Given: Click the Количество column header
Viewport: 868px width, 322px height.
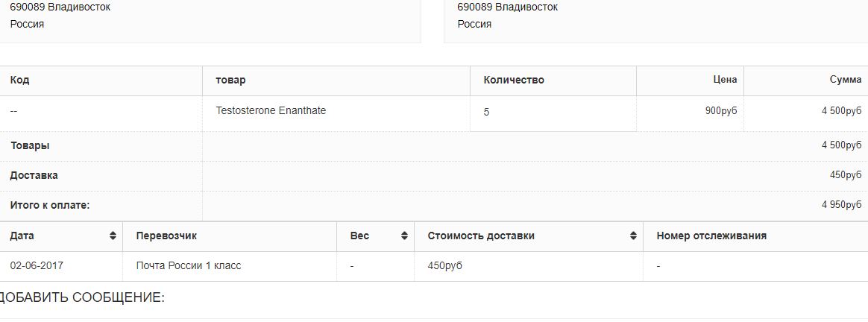Looking at the screenshot, I should click(514, 80).
